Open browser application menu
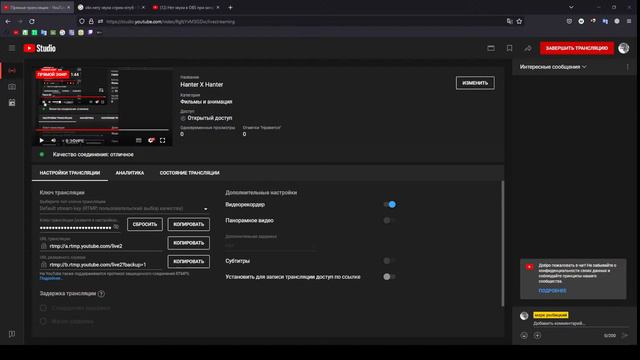Image resolution: width=640 pixels, height=360 pixels. [x=629, y=21]
